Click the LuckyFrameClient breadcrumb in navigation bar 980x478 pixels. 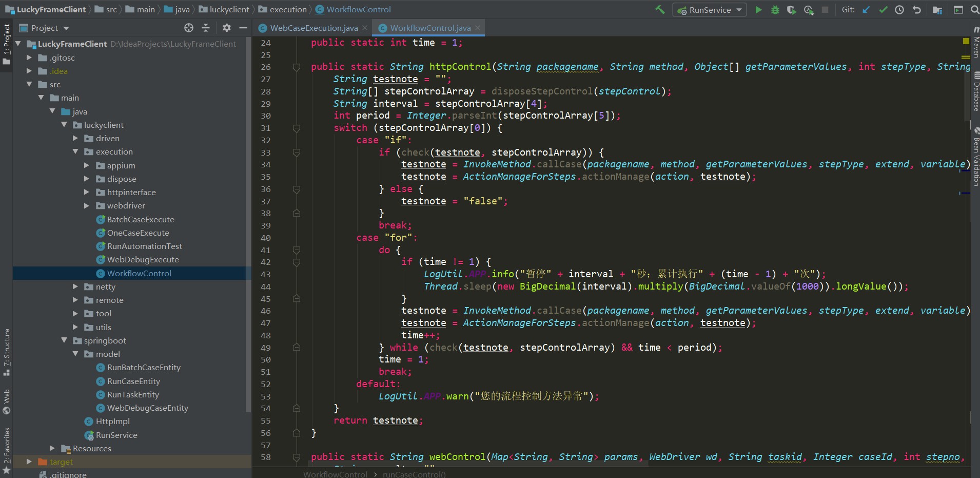pyautogui.click(x=46, y=9)
